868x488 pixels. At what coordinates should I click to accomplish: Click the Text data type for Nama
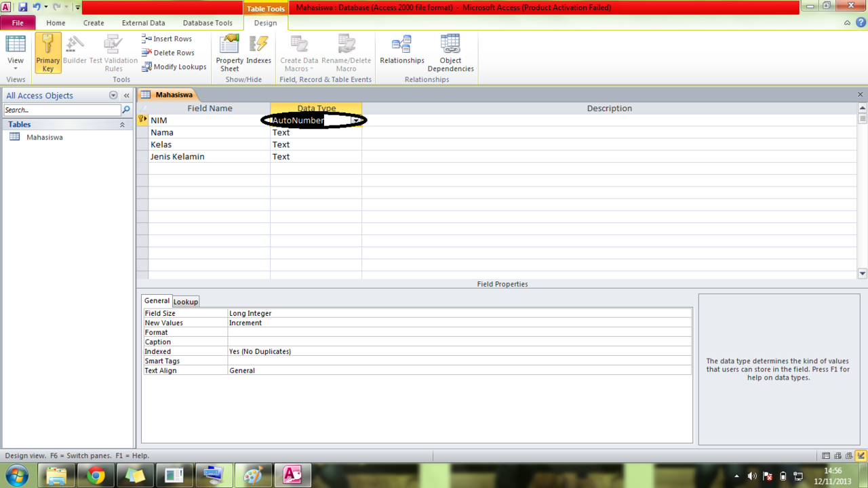click(316, 132)
